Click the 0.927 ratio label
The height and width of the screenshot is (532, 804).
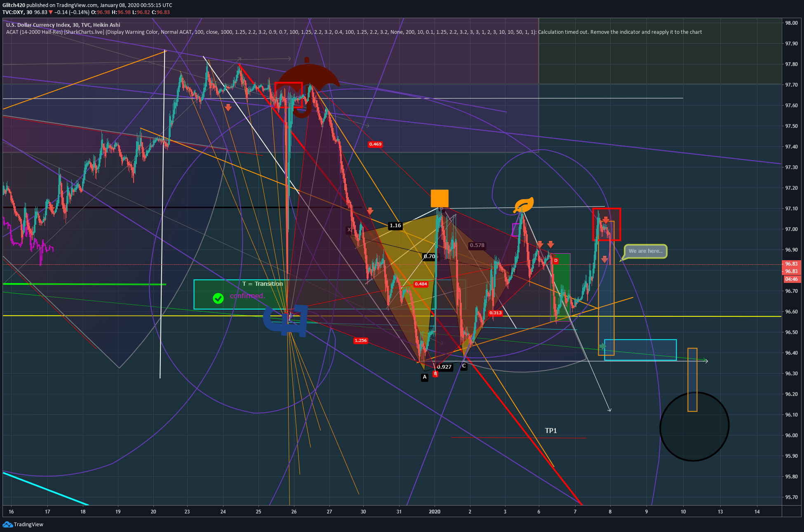click(444, 367)
